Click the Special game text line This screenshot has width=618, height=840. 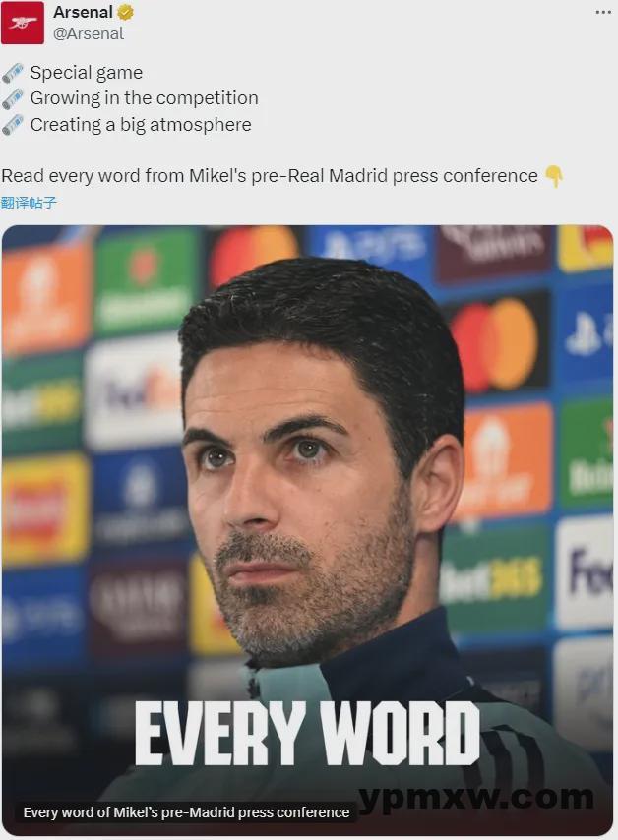tap(87, 73)
